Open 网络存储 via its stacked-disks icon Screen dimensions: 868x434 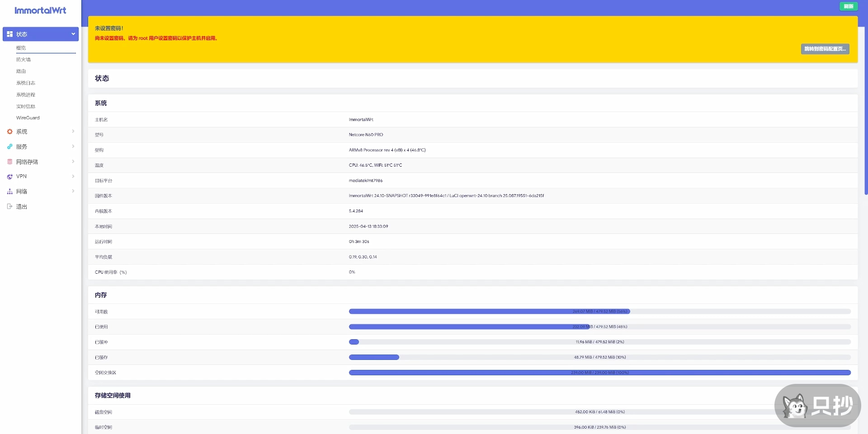click(x=9, y=161)
